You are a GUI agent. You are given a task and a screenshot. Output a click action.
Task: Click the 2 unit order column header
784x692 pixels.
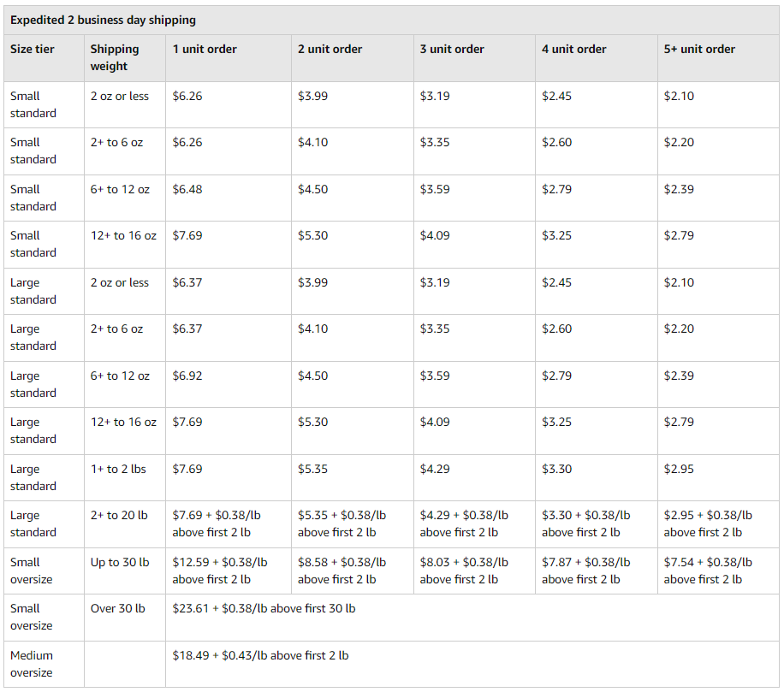[x=328, y=49]
